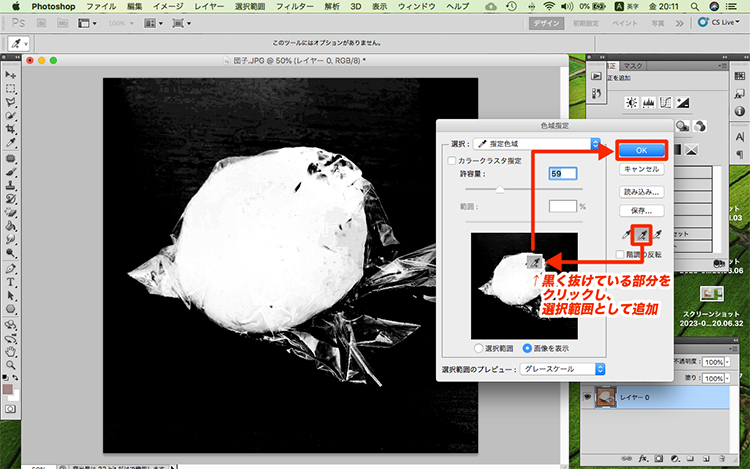This screenshot has width=750, height=469.
Task: Click OK in the Color Range dialog
Action: pyautogui.click(x=641, y=150)
